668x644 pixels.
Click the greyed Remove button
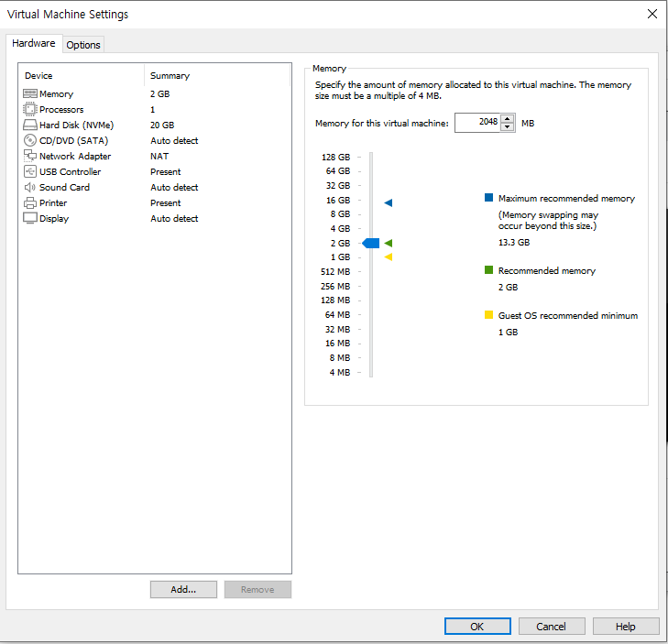257,589
